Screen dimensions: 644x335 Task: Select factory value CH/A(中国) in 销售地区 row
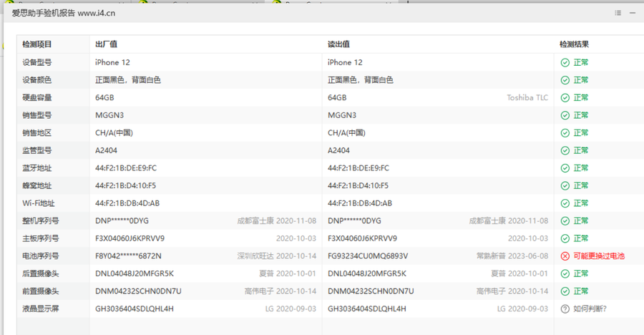tap(114, 132)
